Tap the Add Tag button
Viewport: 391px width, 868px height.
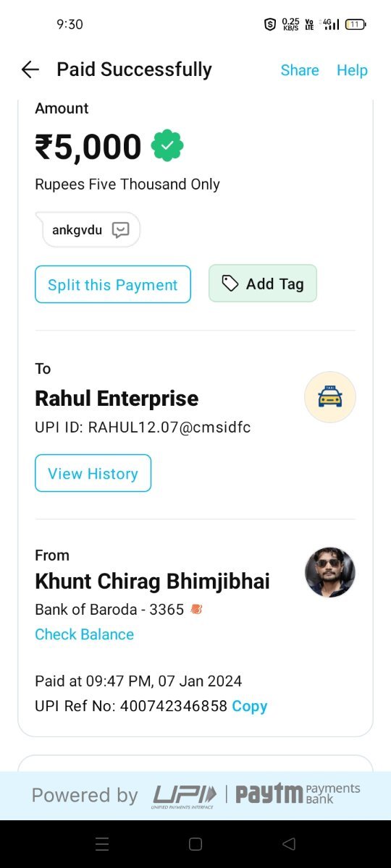(263, 284)
